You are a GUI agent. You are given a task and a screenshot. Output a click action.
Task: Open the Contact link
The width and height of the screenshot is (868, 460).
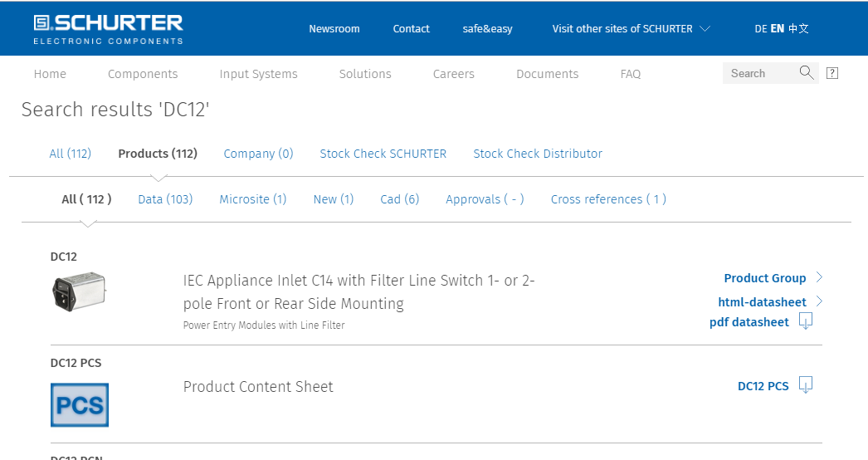(412, 29)
